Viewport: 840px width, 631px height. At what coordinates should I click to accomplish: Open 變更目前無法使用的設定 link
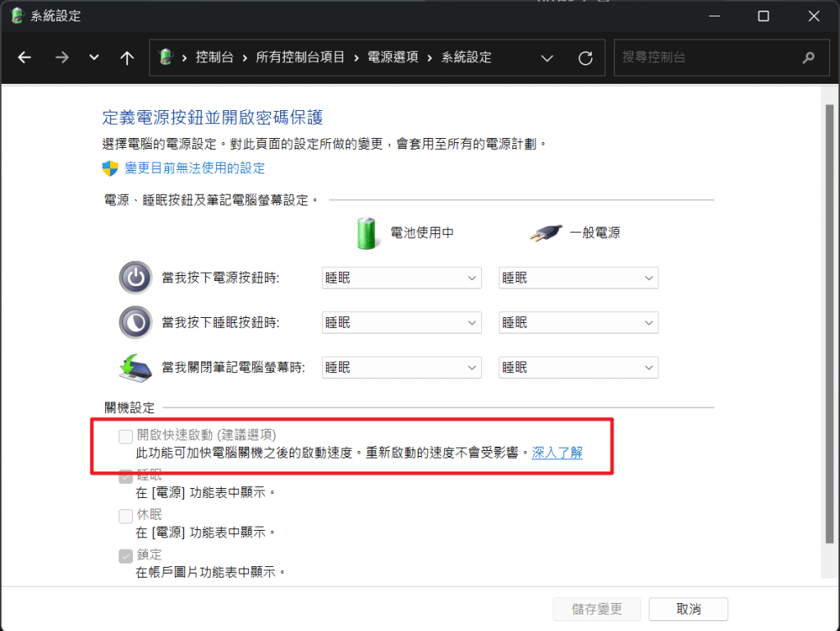195,168
